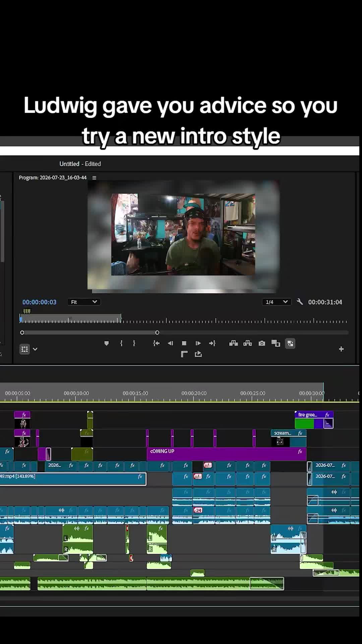Click the 00:00:00:03 playhead timecode

40,302
